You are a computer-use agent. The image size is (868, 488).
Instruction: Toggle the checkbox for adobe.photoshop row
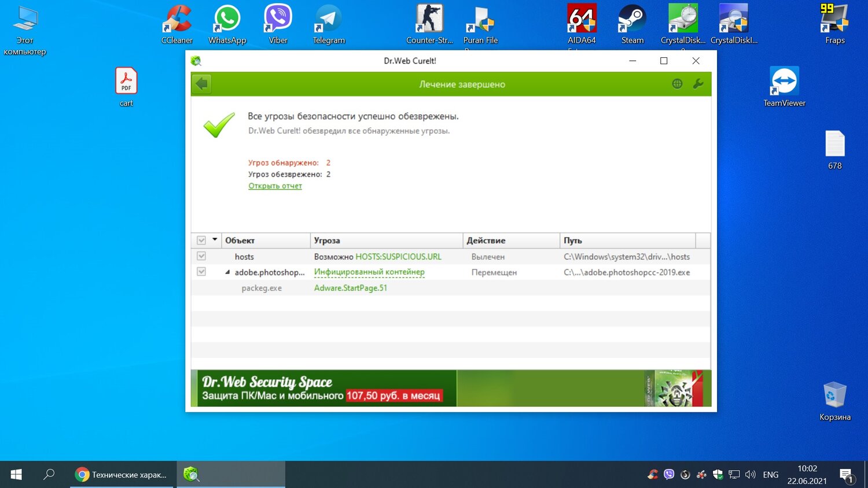201,271
